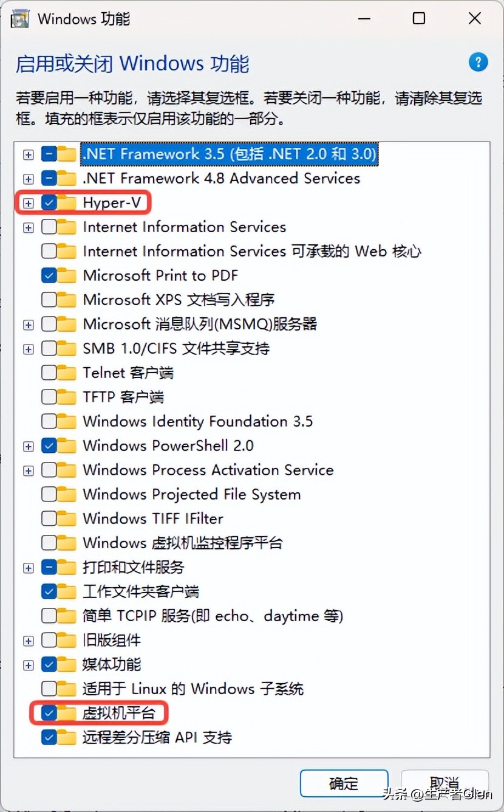Click the Internet Information Services folder icon
The image size is (504, 812).
(x=67, y=227)
